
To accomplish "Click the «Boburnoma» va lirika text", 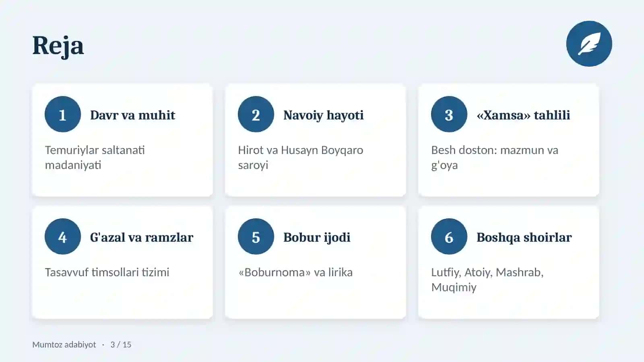I will pyautogui.click(x=295, y=272).
